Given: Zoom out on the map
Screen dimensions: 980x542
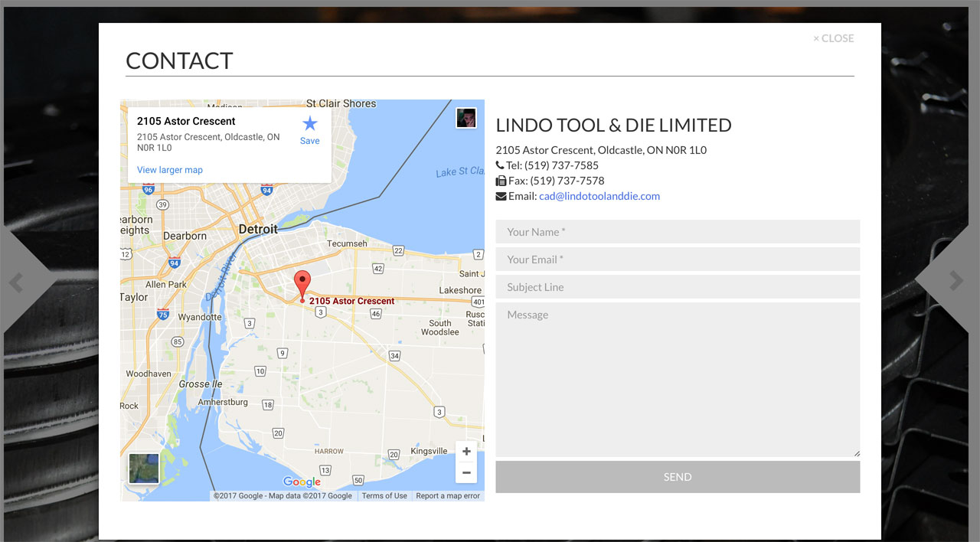Looking at the screenshot, I should point(466,472).
